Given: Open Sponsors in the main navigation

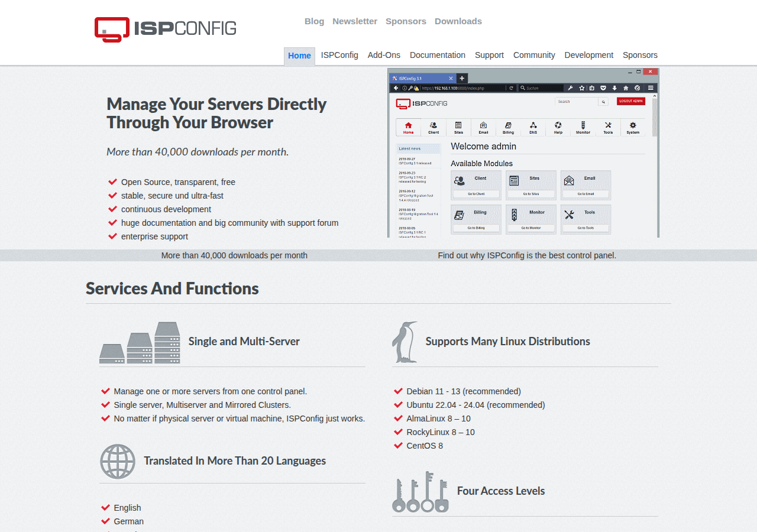Looking at the screenshot, I should point(640,55).
